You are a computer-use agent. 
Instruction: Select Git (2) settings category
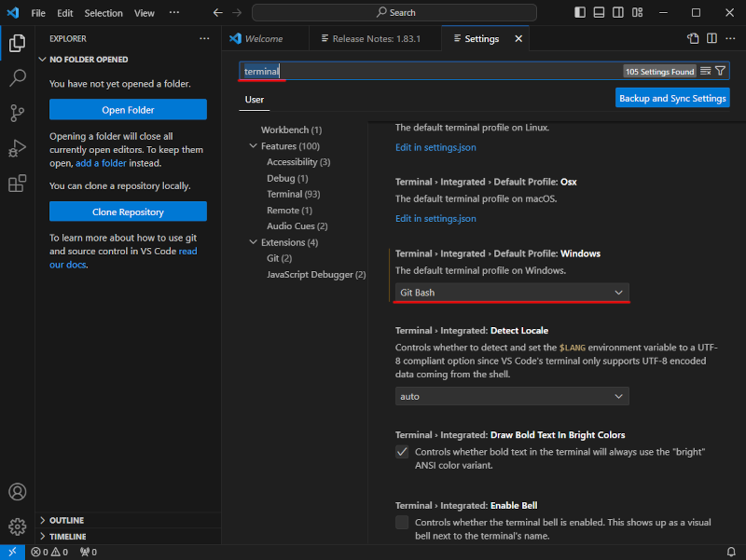pos(279,258)
